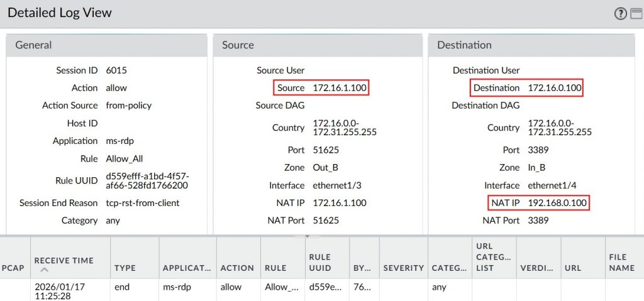Viewport: 644px width, 301px height.
Task: Select the URL Category List column header
Action: tap(493, 257)
